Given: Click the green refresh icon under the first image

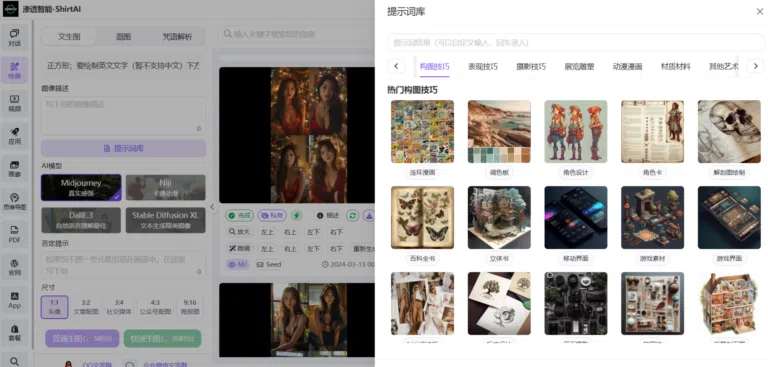Looking at the screenshot, I should (x=352, y=215).
